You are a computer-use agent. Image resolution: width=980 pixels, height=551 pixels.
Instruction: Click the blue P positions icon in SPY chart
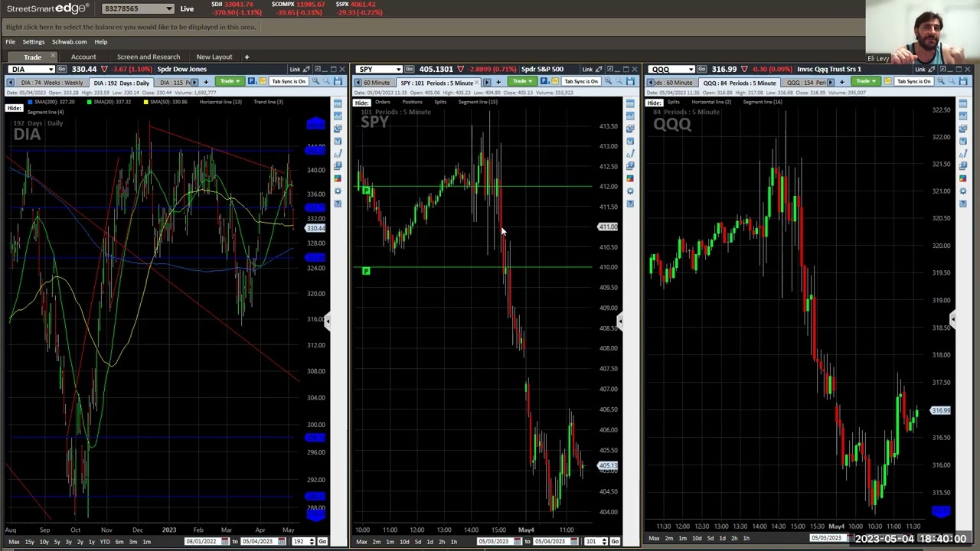[x=544, y=81]
